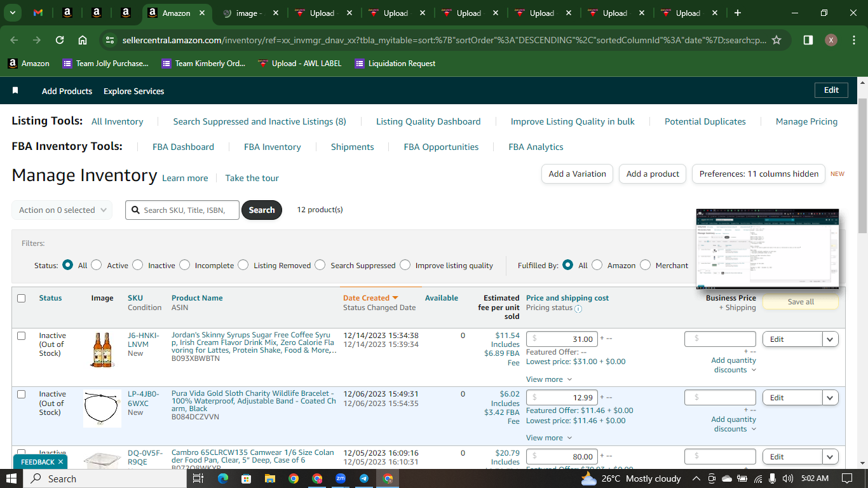Screen dimensions: 868x488
Task: Click the browser forward arrow
Action: [37, 40]
